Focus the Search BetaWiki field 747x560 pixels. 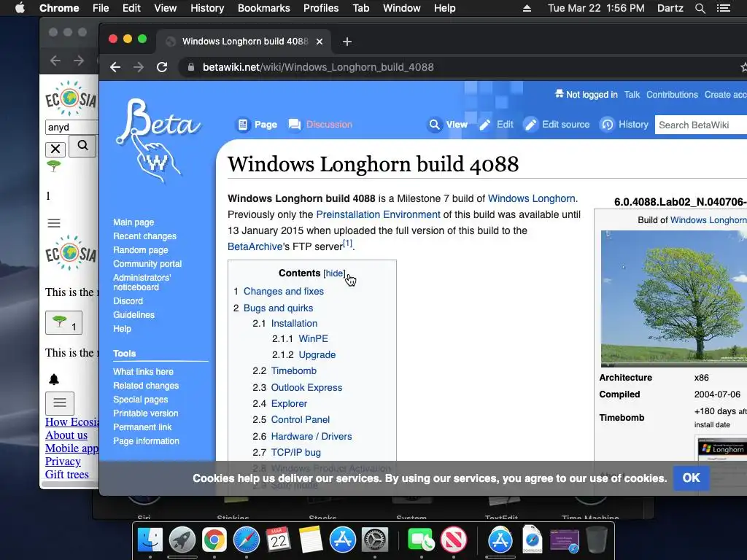[x=701, y=125]
